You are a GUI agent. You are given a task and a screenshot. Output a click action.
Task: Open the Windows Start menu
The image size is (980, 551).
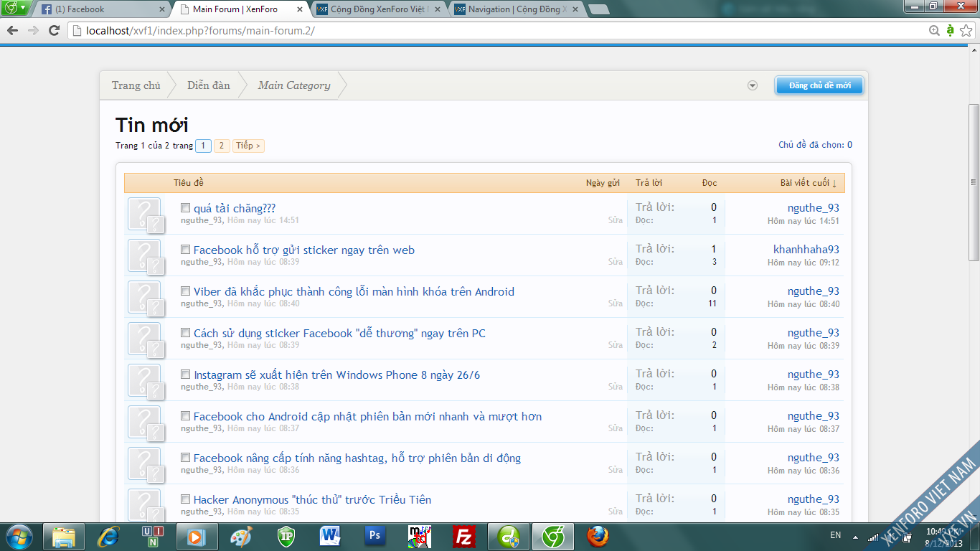point(18,537)
